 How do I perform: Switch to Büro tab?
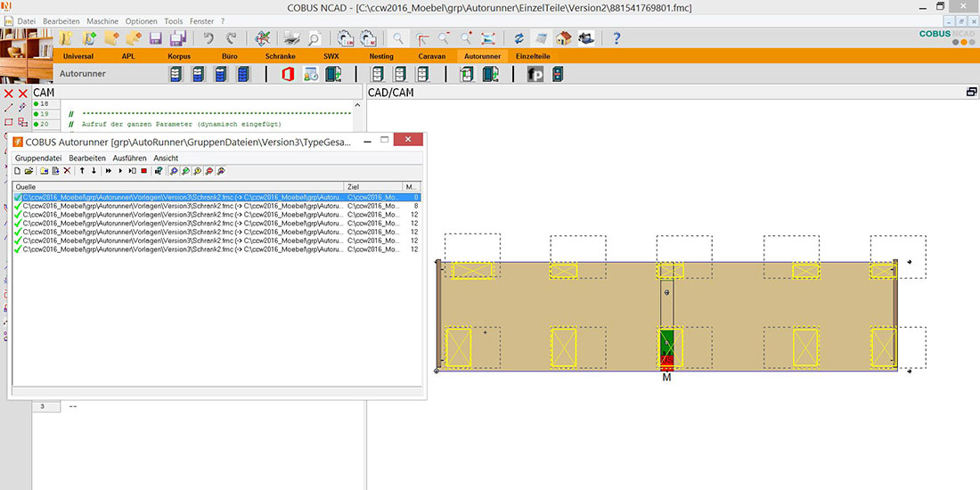point(230,56)
